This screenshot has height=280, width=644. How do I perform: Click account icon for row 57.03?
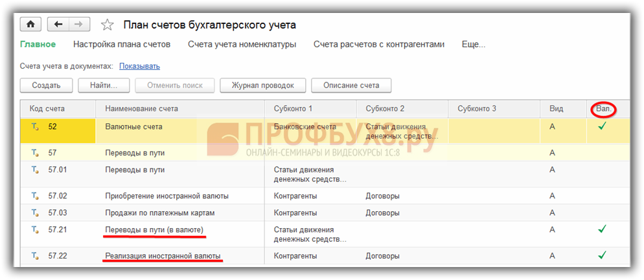(35, 213)
